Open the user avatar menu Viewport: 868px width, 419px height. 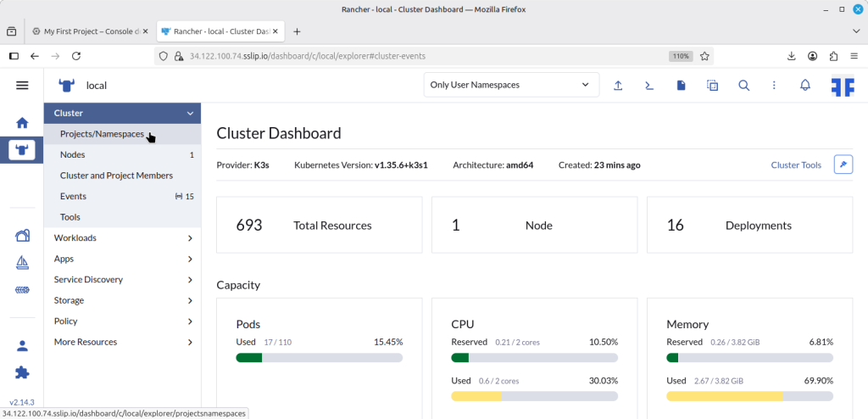point(843,87)
